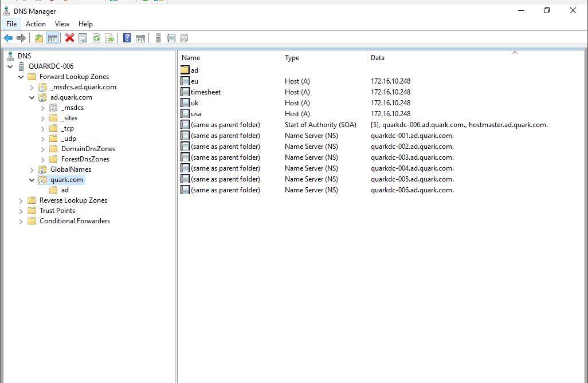Select ad.quark.com zone in tree

click(71, 97)
